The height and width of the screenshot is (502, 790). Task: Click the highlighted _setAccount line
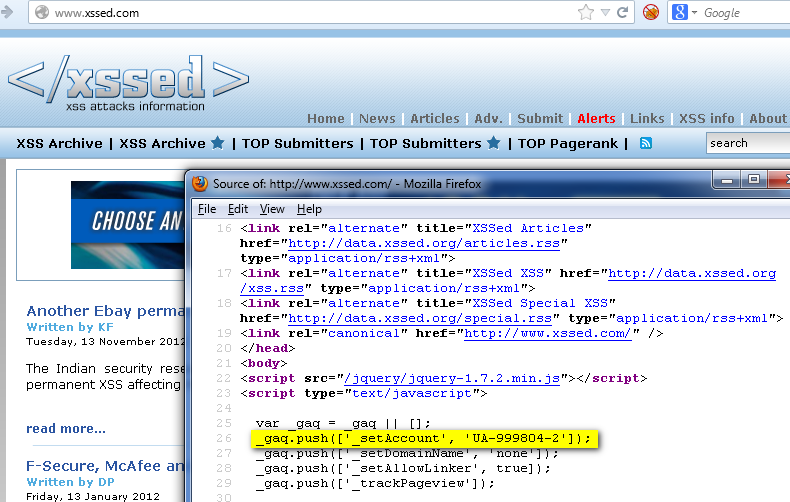(424, 438)
